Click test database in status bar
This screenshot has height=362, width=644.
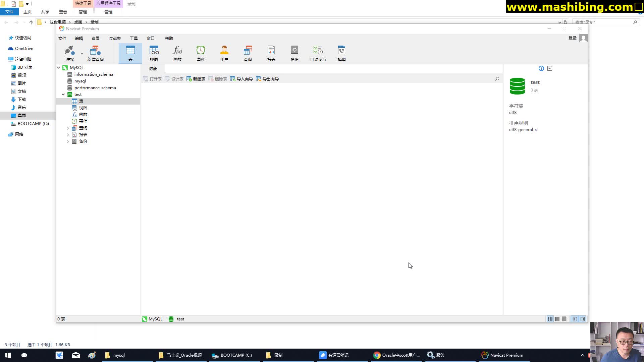pyautogui.click(x=177, y=319)
